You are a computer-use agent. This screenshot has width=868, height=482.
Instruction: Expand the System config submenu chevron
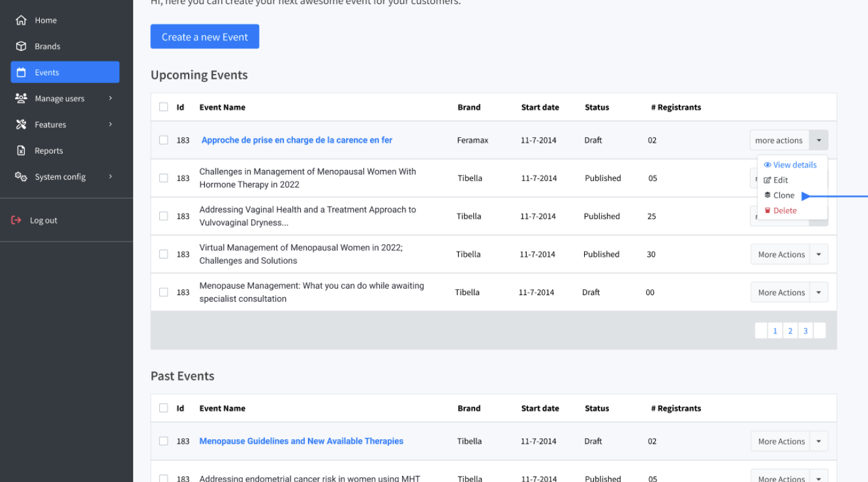point(110,177)
